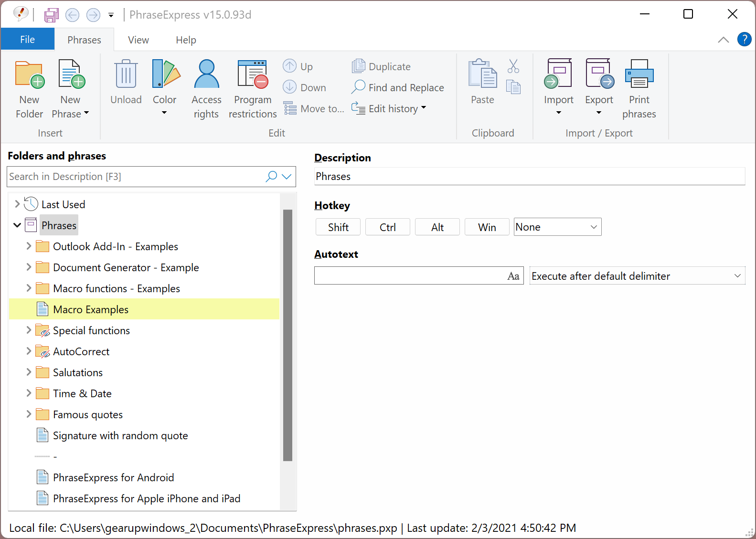The image size is (756, 539).
Task: Select the Special functions folder
Action: point(91,330)
